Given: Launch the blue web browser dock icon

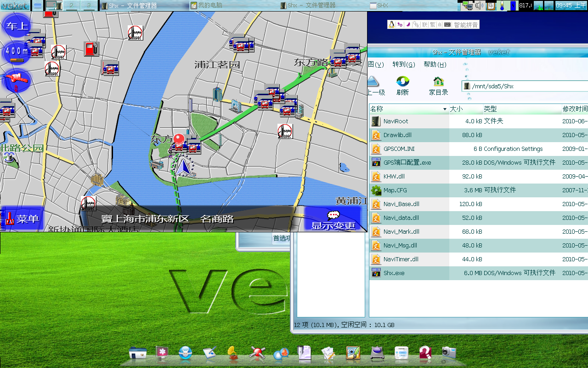Looking at the screenshot, I should (186, 353).
